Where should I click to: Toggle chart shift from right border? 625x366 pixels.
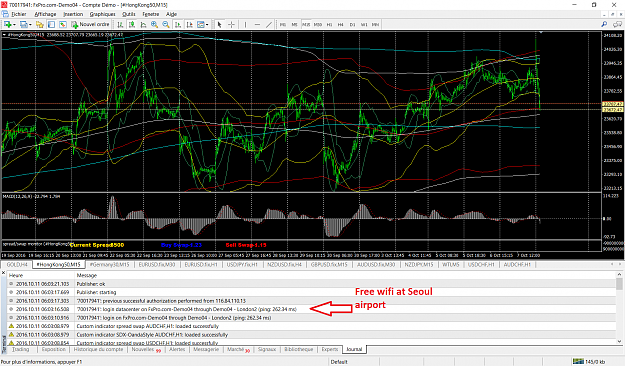190,25
